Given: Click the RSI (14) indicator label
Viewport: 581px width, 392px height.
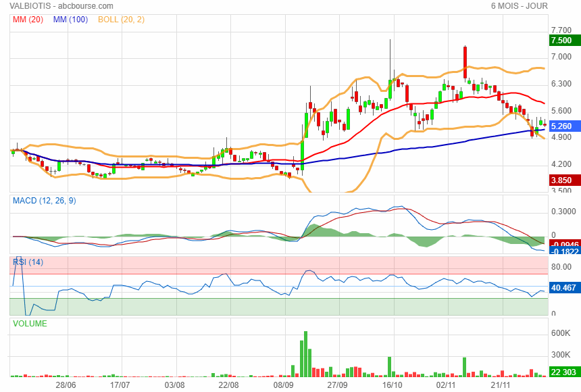Looking at the screenshot, I should click(x=28, y=262).
